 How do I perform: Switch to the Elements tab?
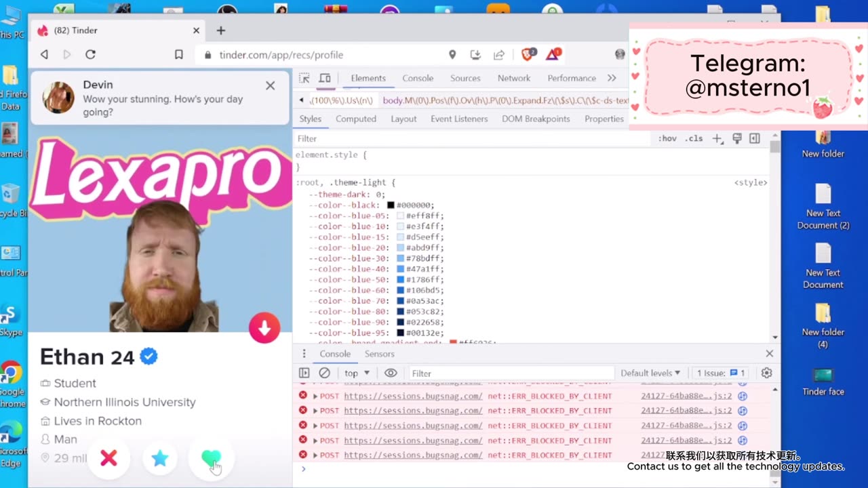coord(368,78)
